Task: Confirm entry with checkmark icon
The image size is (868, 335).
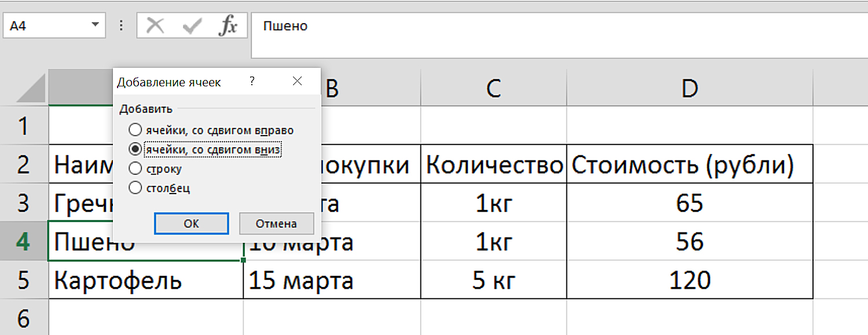Action: pyautogui.click(x=191, y=26)
